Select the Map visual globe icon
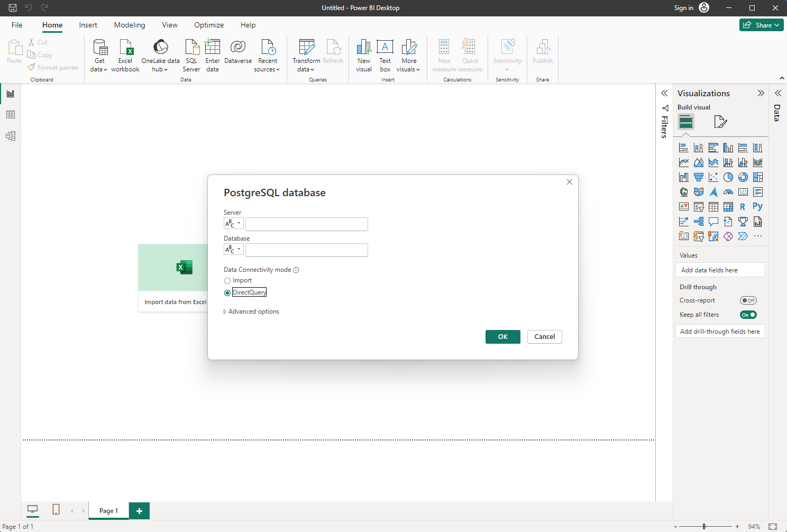Image resolution: width=787 pixels, height=532 pixels. [x=684, y=192]
